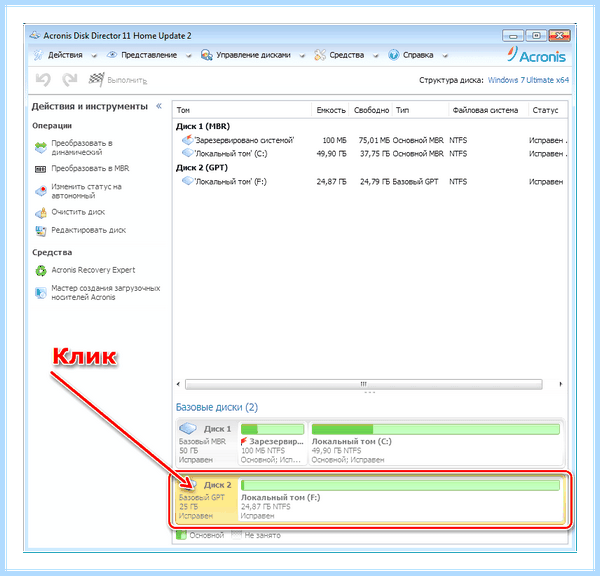Click the horizontal scrollbar thumb in volume list
This screenshot has height=576, width=600.
pyautogui.click(x=364, y=384)
